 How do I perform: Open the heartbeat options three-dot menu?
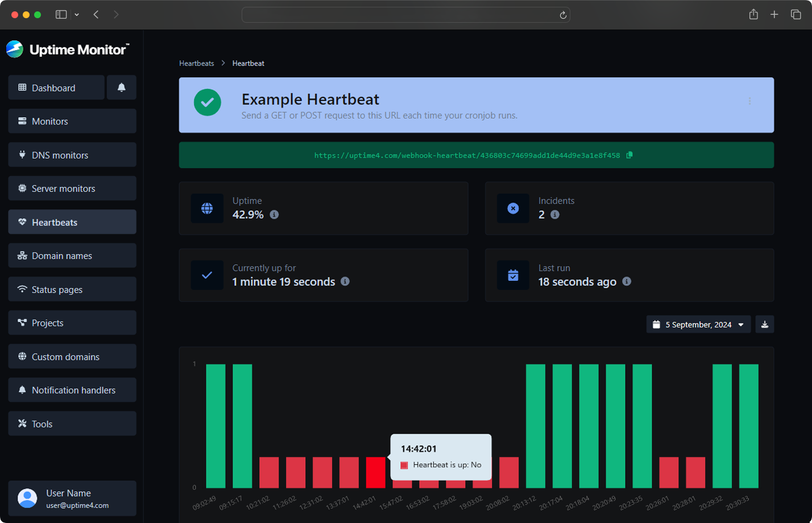(750, 101)
